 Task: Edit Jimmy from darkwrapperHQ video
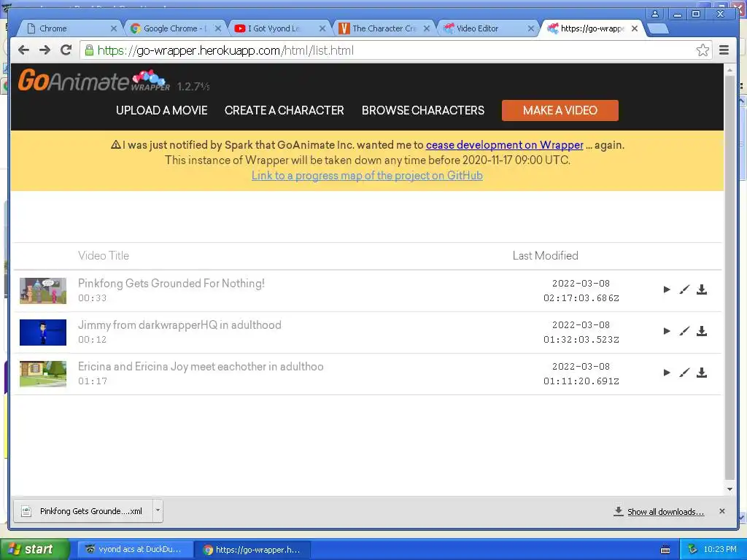[684, 331]
